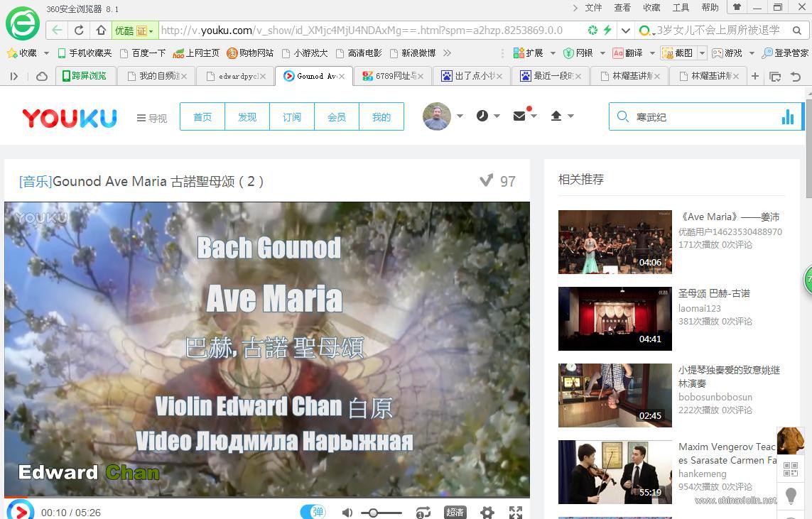Open Youku watch history clock icon
812x519 pixels.
tap(482, 115)
